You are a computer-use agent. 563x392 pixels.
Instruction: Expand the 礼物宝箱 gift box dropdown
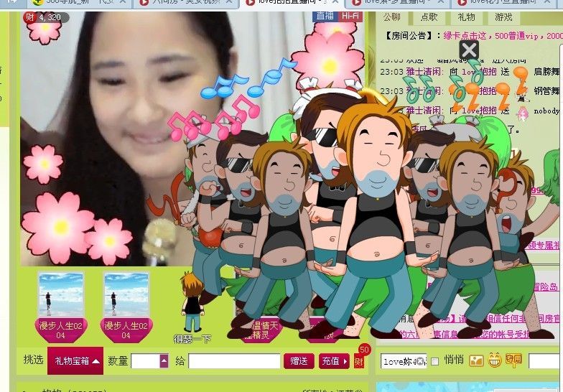[75, 360]
